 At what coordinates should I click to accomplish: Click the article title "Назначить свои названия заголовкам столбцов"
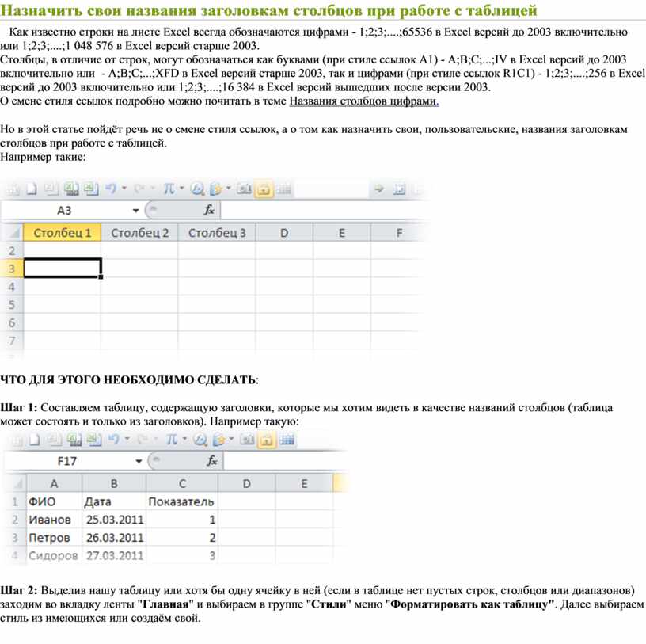pyautogui.click(x=268, y=10)
